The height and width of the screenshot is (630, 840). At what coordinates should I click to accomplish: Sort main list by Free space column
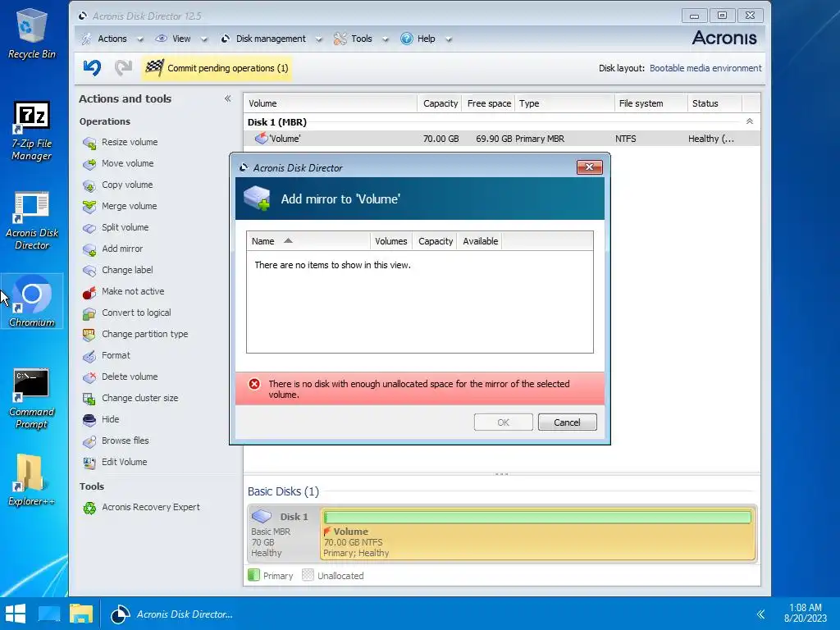pos(489,103)
